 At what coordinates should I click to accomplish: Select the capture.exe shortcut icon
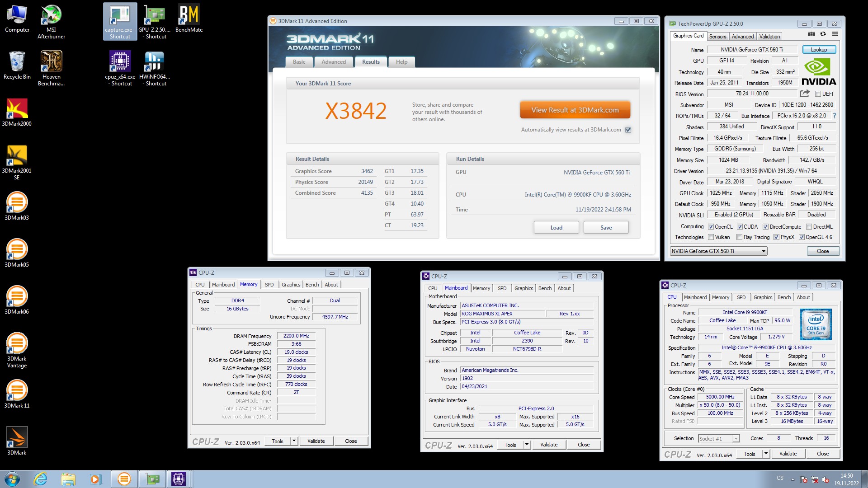[120, 22]
